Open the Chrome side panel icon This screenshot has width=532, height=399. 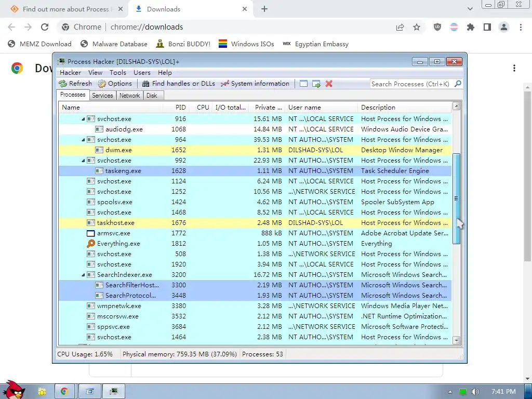click(487, 27)
